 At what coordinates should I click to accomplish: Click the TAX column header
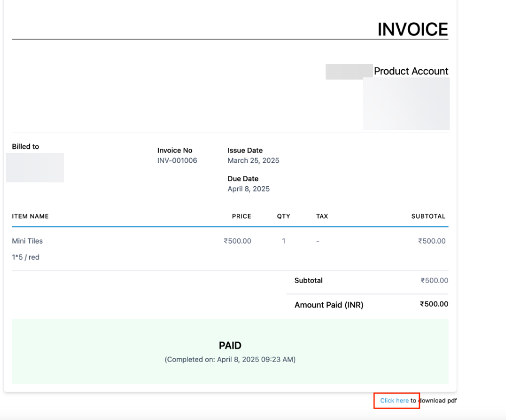pos(322,216)
